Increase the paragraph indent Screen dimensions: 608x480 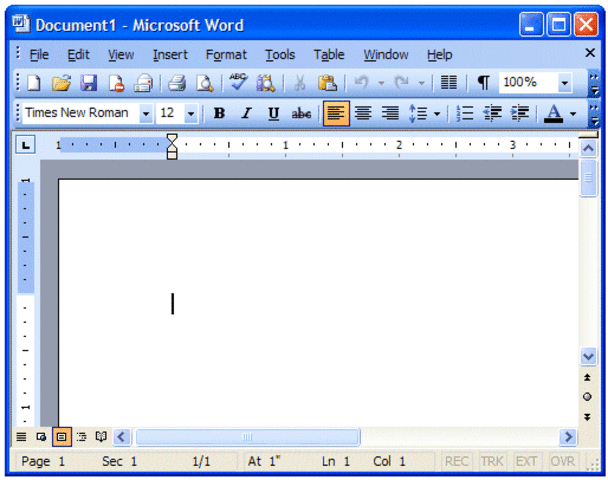520,113
